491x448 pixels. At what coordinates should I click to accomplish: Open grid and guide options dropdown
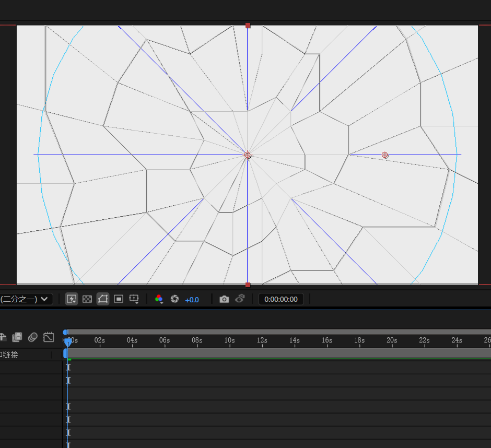coord(134,299)
